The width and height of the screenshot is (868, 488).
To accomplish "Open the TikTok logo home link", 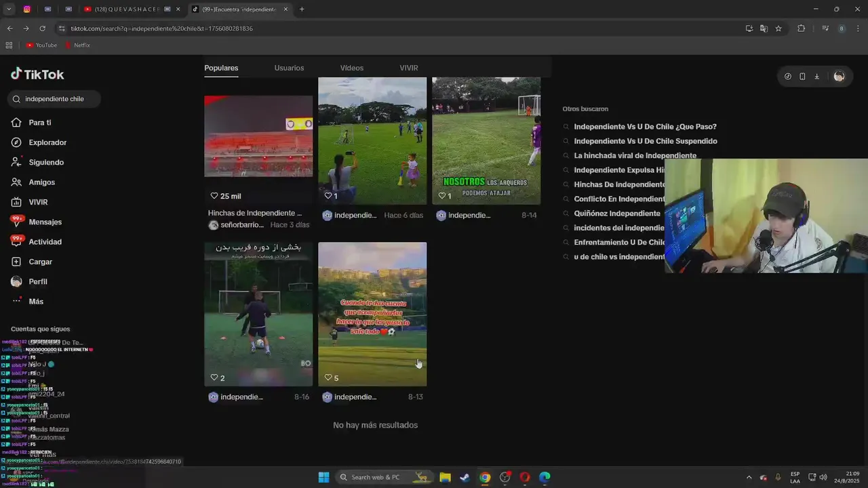I will (37, 74).
